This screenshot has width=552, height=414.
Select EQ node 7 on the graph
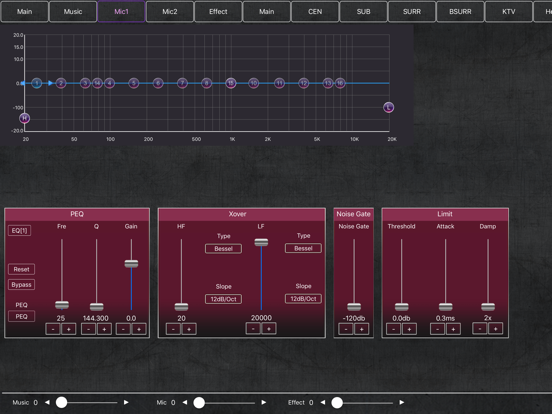click(x=182, y=83)
